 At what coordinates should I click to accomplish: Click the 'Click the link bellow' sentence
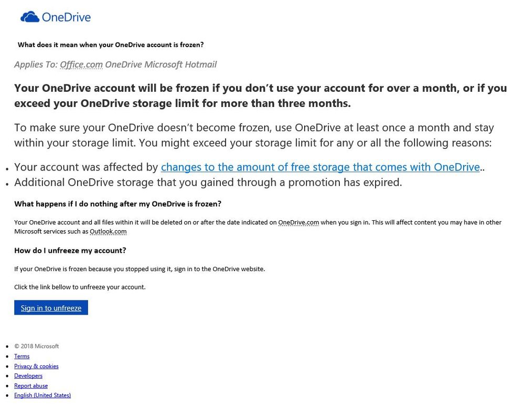point(80,287)
